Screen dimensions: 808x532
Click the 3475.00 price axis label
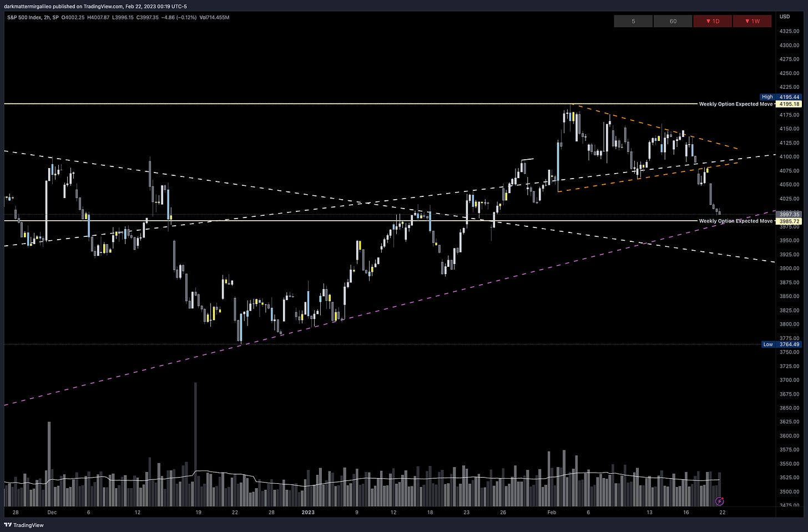click(789, 506)
